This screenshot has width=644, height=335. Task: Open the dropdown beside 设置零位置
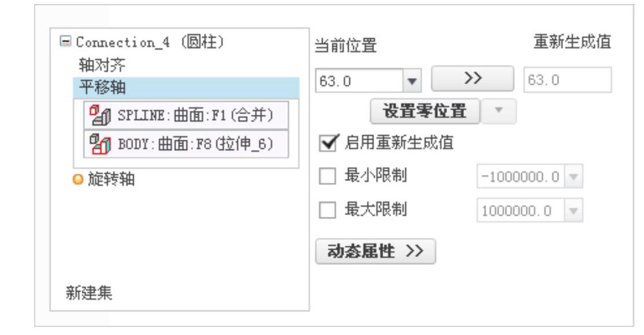[x=499, y=111]
